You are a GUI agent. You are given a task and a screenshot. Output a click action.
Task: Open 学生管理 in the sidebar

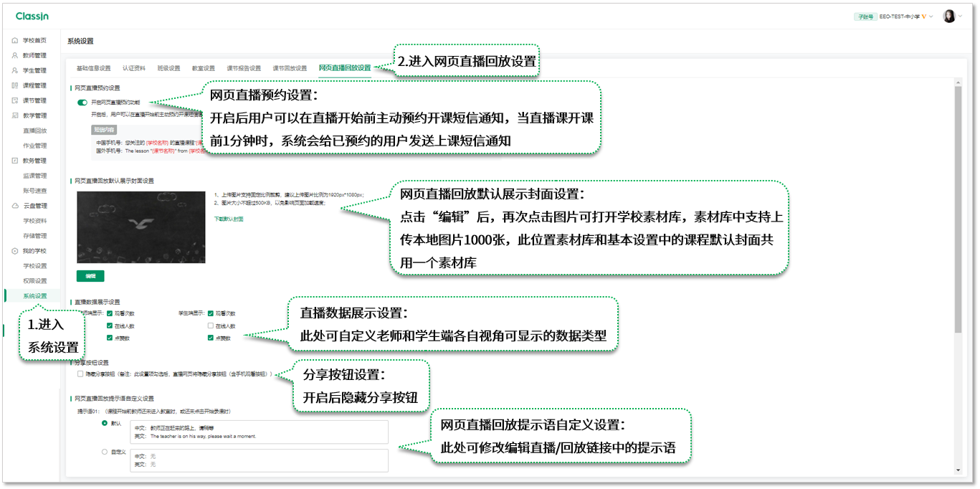click(x=34, y=70)
